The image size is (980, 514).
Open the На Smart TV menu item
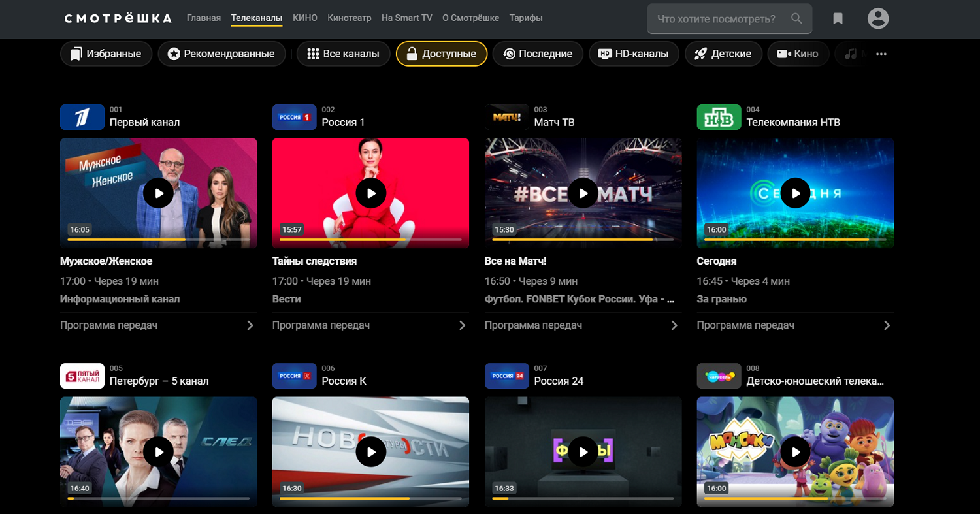click(407, 18)
